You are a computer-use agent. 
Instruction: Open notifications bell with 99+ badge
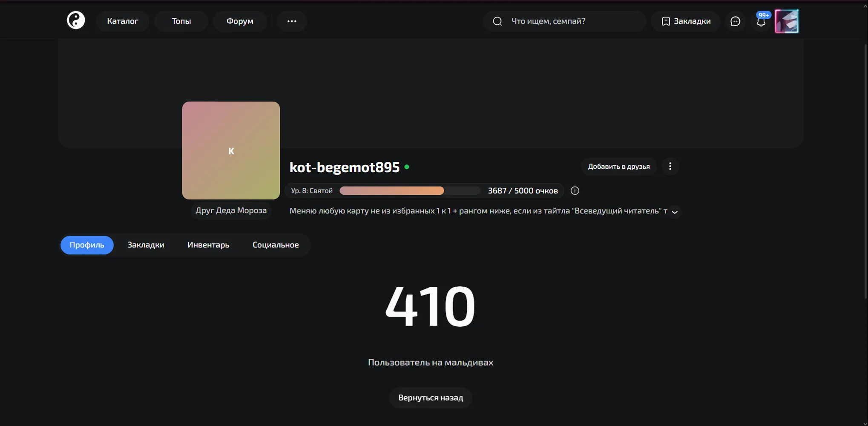tap(761, 21)
